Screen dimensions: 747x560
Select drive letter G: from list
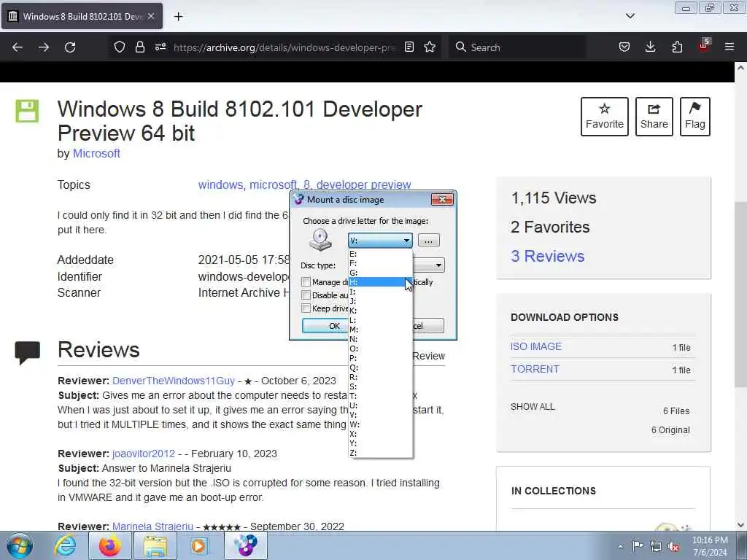click(380, 273)
